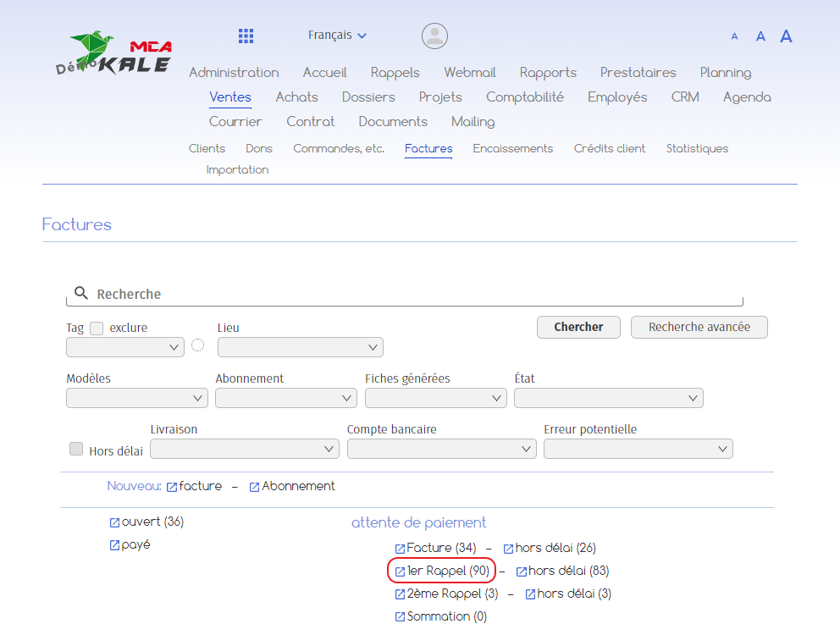840x635 pixels.
Task: Open the Importation submenu
Action: tap(237, 170)
